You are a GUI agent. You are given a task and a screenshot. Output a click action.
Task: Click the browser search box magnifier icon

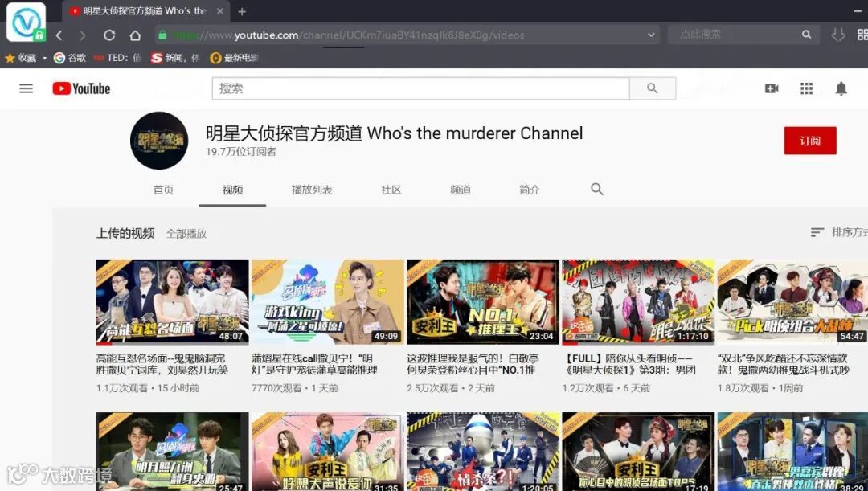coord(807,35)
